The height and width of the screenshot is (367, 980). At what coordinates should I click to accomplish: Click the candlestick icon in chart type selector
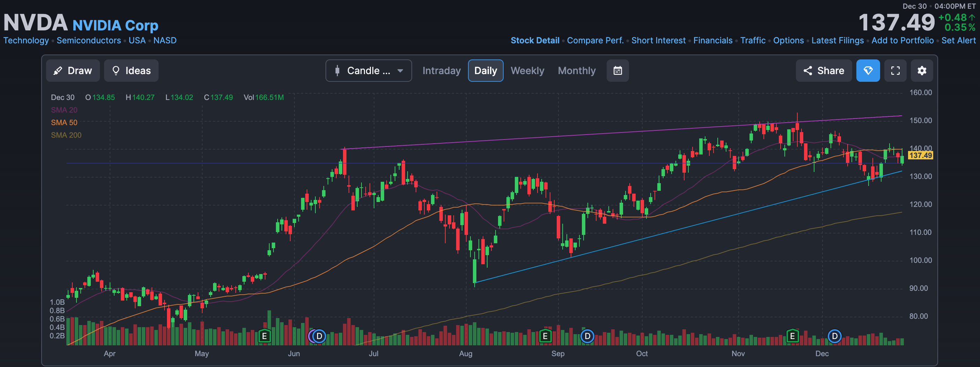coord(337,71)
